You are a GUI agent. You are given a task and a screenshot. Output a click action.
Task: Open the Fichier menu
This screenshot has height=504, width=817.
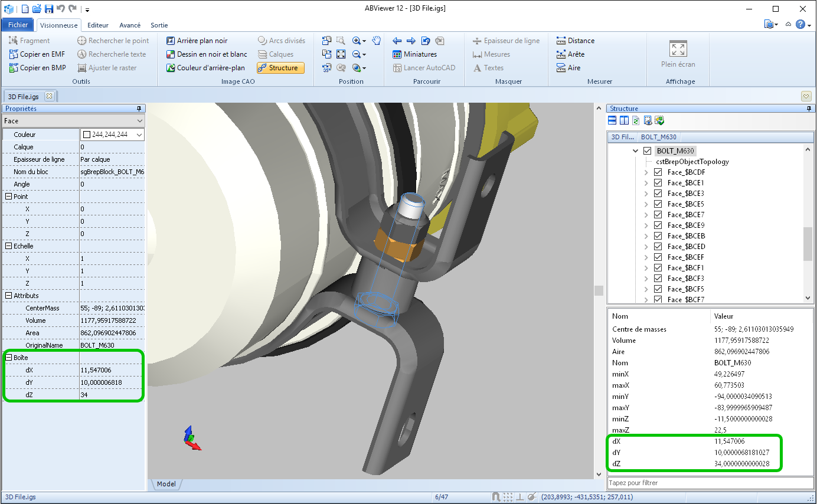tap(18, 25)
